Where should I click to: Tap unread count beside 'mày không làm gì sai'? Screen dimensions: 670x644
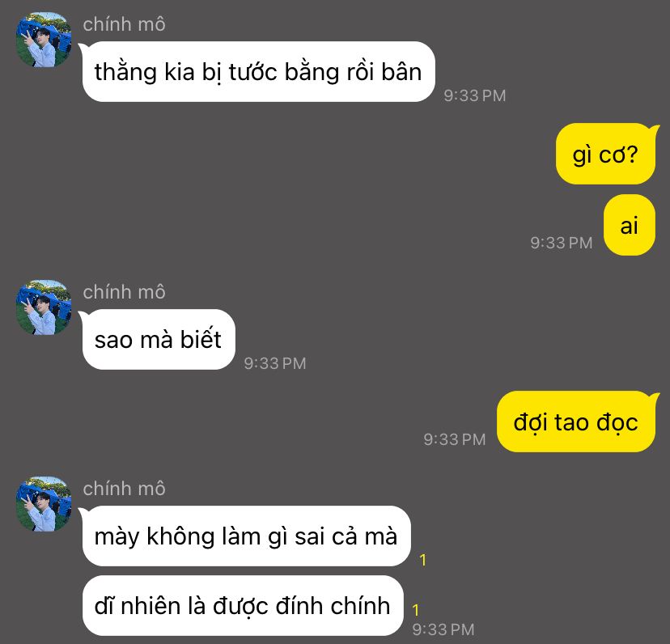(x=423, y=560)
